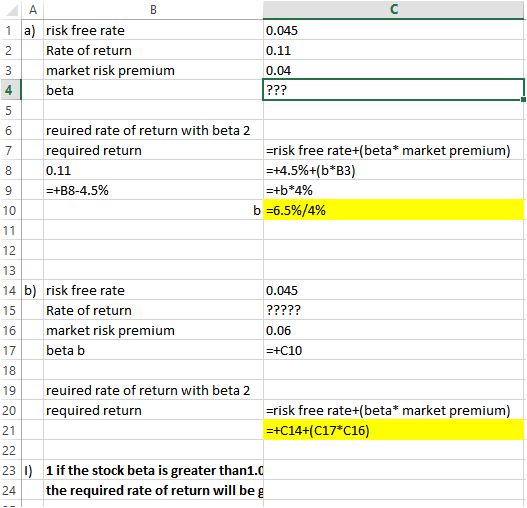Click 'Rate of return' in row 15

89,310
